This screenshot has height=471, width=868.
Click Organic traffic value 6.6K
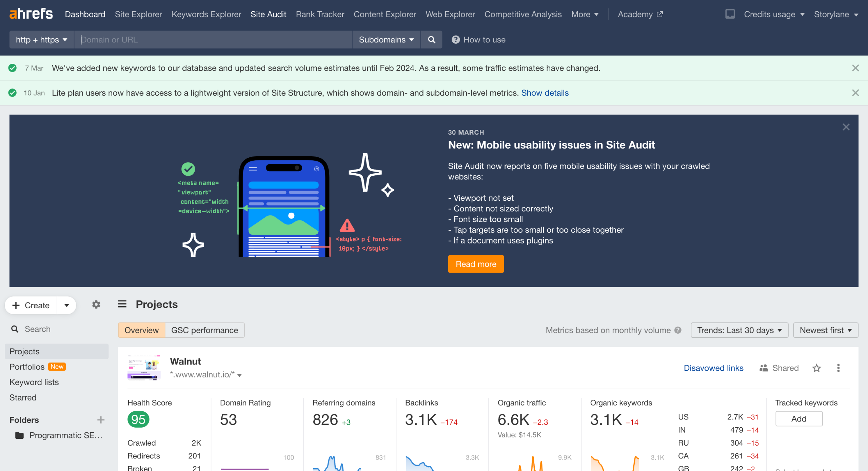[x=513, y=420]
